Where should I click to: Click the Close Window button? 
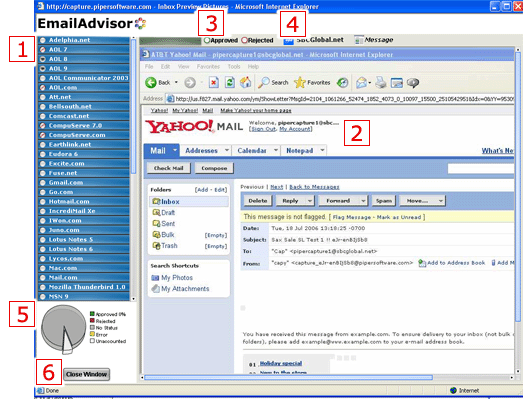click(x=86, y=374)
